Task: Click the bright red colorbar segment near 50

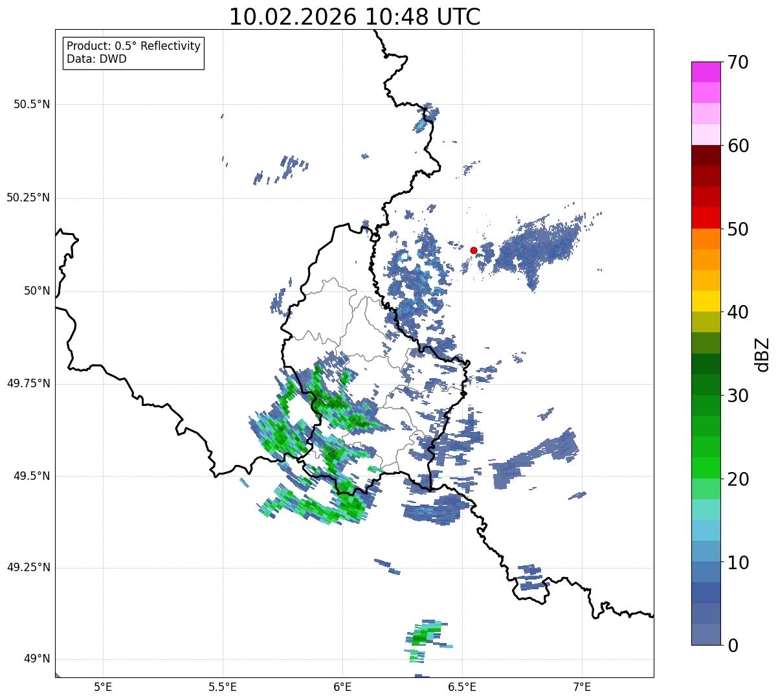Action: click(706, 218)
